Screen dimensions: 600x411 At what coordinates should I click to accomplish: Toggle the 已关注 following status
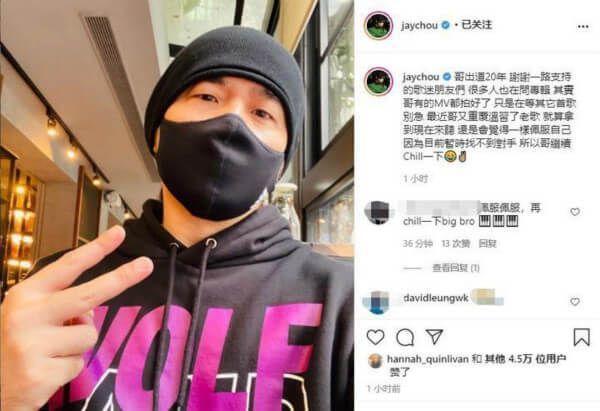(476, 25)
